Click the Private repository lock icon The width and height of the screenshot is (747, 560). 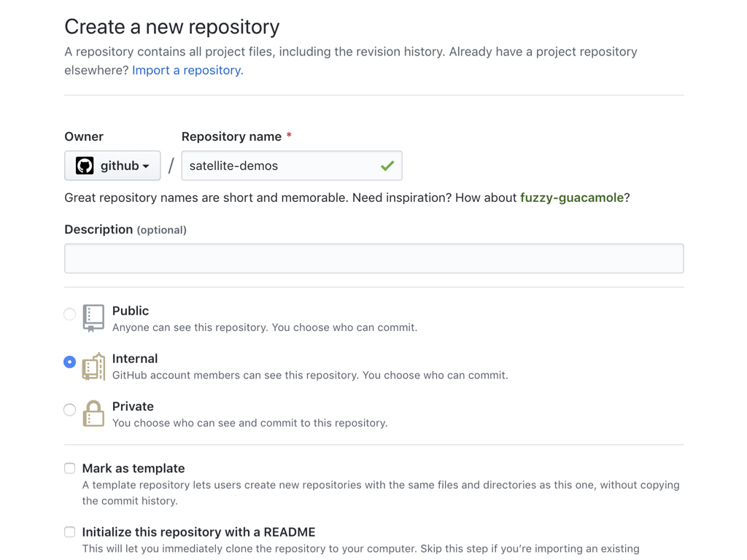coord(93,413)
